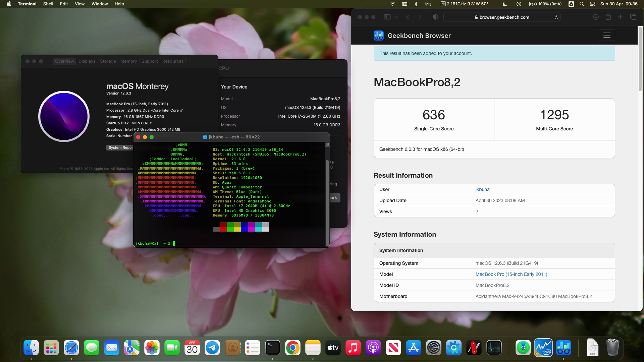The height and width of the screenshot is (362, 644).
Task: Open Find My from the dock
Action: click(523, 348)
